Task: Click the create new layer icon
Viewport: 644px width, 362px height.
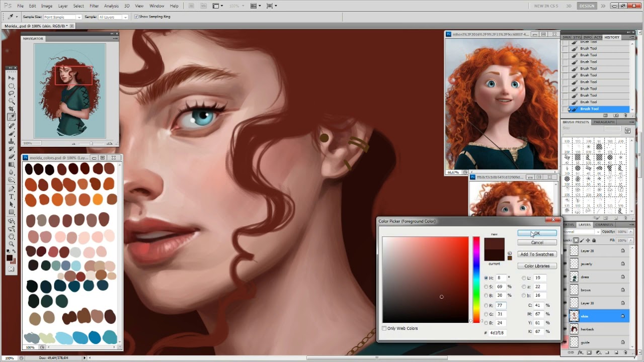Action: pos(616,352)
